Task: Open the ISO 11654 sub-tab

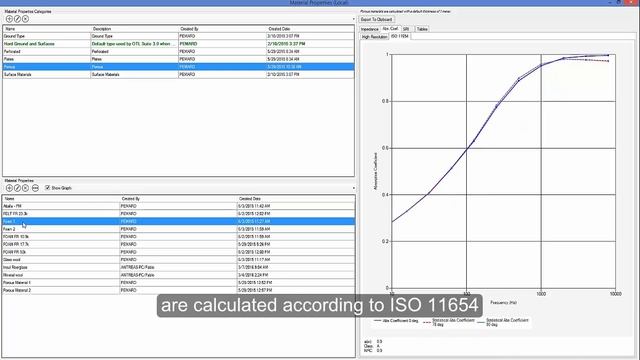Action: click(x=400, y=36)
